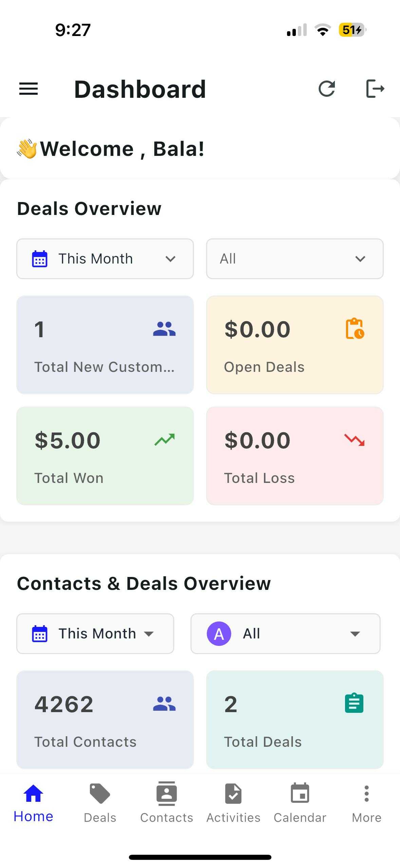Image resolution: width=400 pixels, height=868 pixels.
Task: Tap the green trending-up icon on Total Won
Action: [165, 440]
